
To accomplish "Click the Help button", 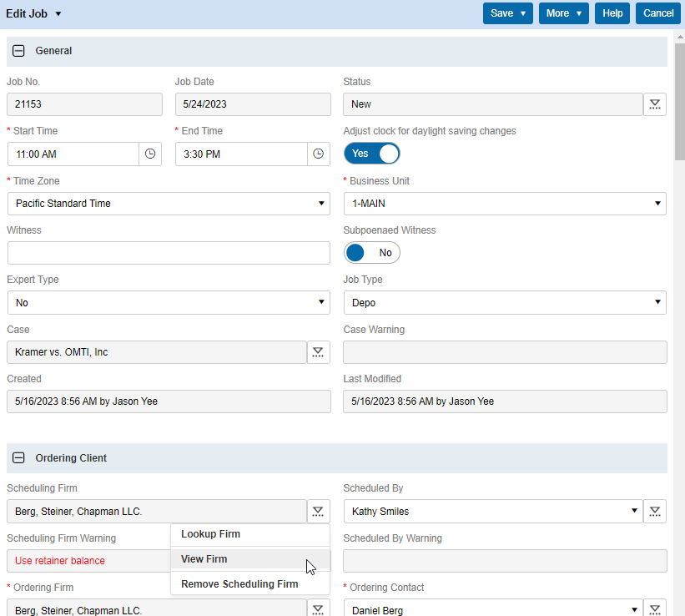I will [612, 13].
